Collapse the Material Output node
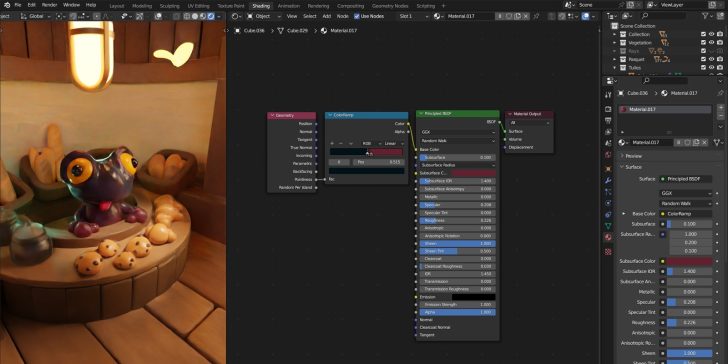 coord(509,114)
